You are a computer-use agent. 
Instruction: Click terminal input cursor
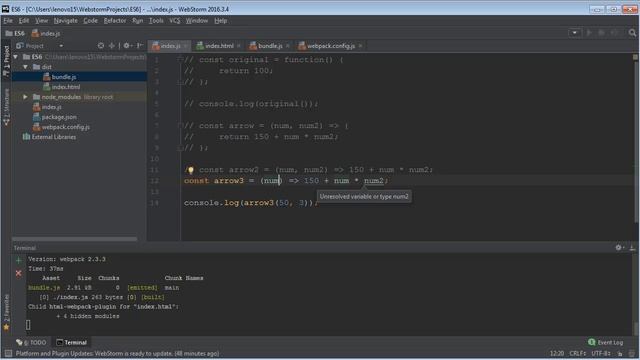(x=28, y=325)
